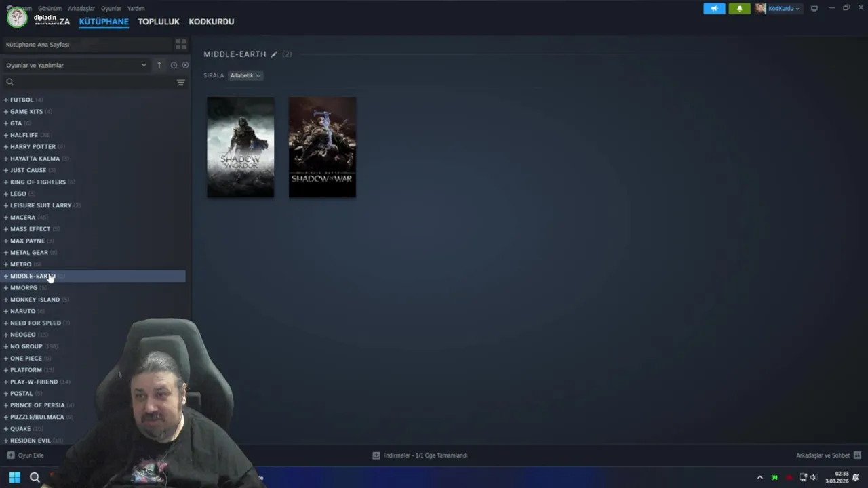The image size is (868, 488).
Task: Open the downloads icon in bottom bar
Action: (376, 455)
